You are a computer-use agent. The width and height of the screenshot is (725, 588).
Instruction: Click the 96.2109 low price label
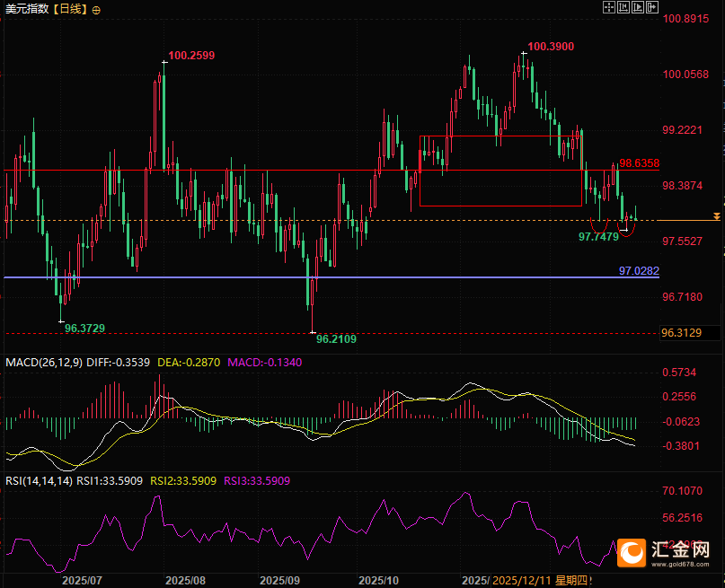[x=336, y=339]
